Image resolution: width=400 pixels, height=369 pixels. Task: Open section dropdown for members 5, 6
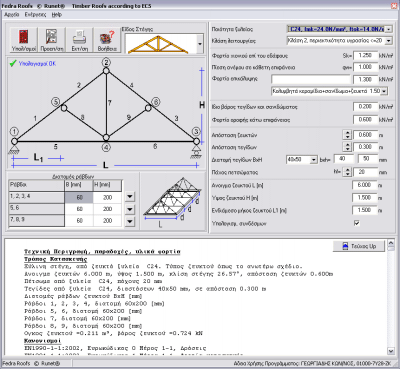click(x=130, y=209)
